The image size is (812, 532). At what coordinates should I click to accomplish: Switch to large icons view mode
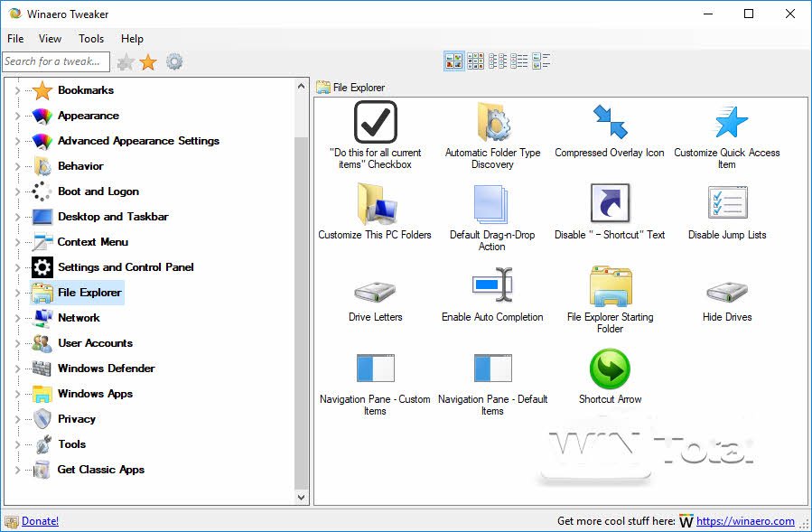pos(454,61)
